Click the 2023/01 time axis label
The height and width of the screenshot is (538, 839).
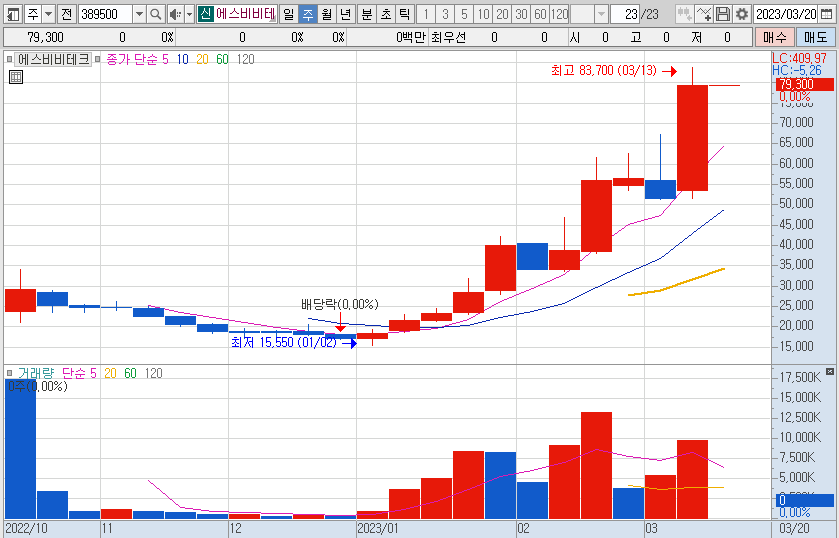pyautogui.click(x=378, y=529)
